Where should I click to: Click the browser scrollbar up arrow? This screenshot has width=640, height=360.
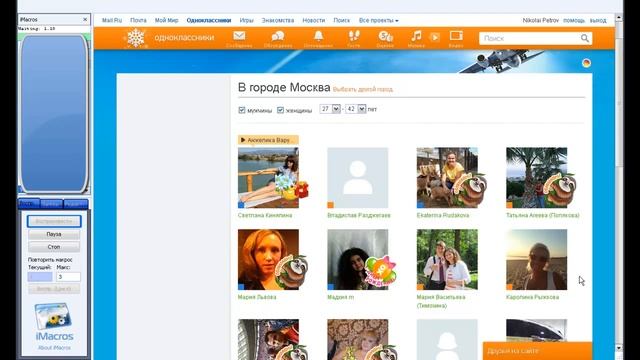(619, 18)
